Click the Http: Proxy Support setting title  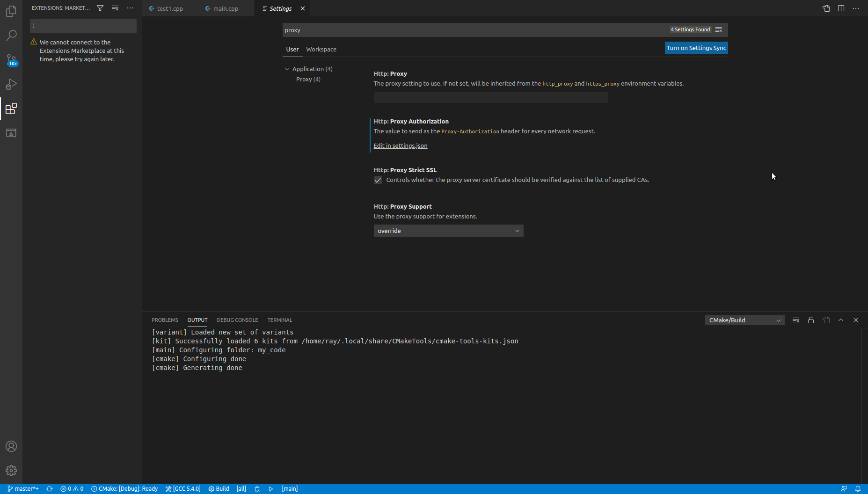402,206
